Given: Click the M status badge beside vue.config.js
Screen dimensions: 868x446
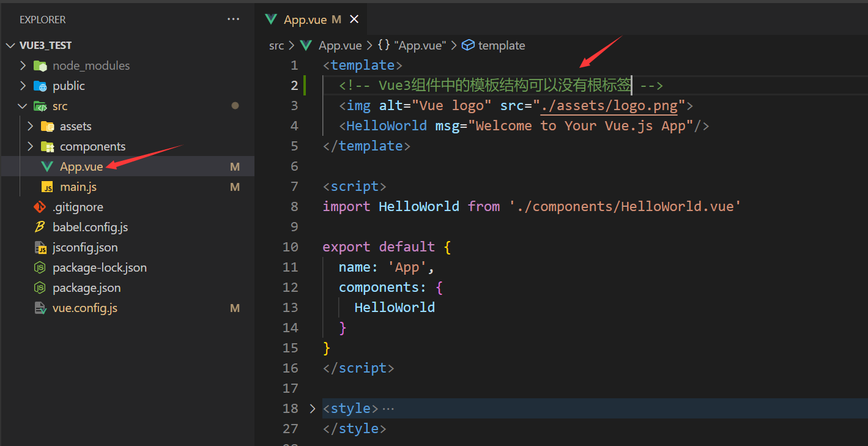Looking at the screenshot, I should pyautogui.click(x=235, y=308).
